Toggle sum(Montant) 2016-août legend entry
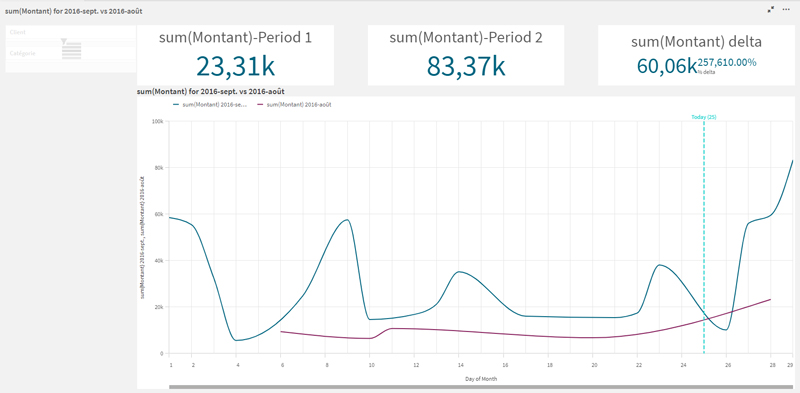Viewport: 800px width, 393px height. [294, 105]
